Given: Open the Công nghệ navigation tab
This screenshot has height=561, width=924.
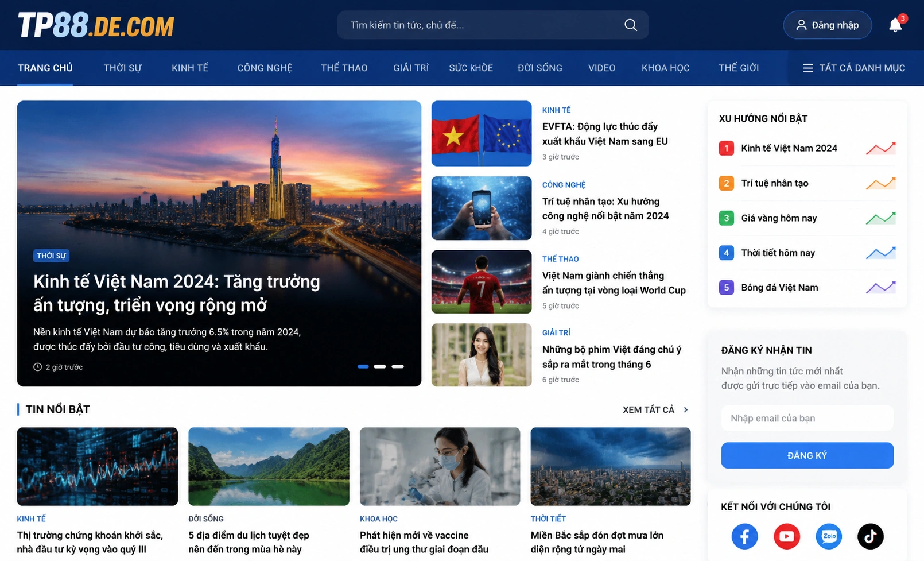Looking at the screenshot, I should pos(265,68).
